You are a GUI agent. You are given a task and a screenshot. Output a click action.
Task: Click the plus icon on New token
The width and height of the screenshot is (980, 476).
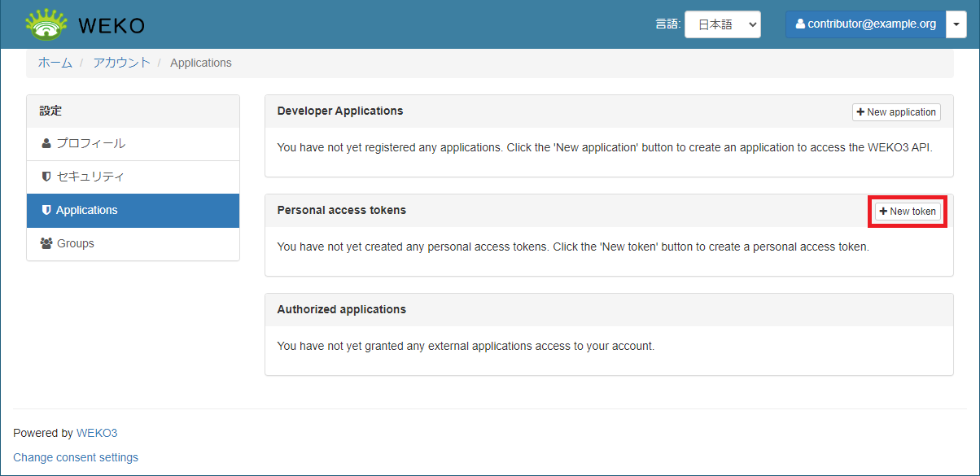tap(883, 212)
